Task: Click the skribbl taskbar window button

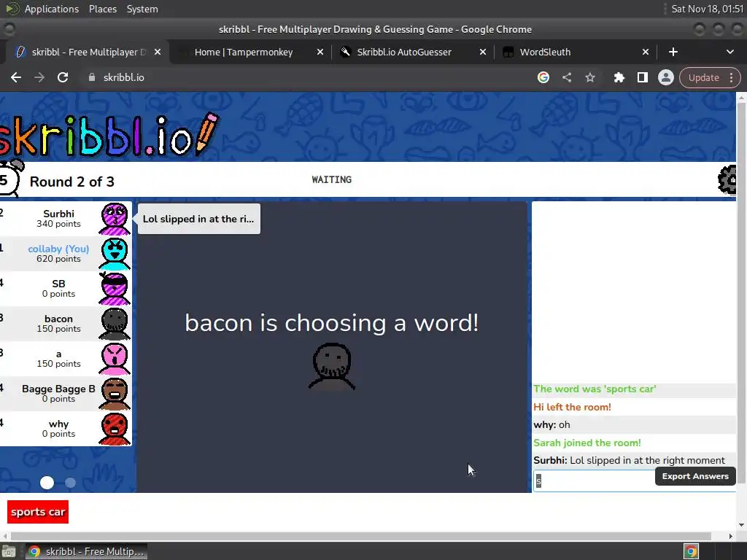Action: click(x=86, y=551)
